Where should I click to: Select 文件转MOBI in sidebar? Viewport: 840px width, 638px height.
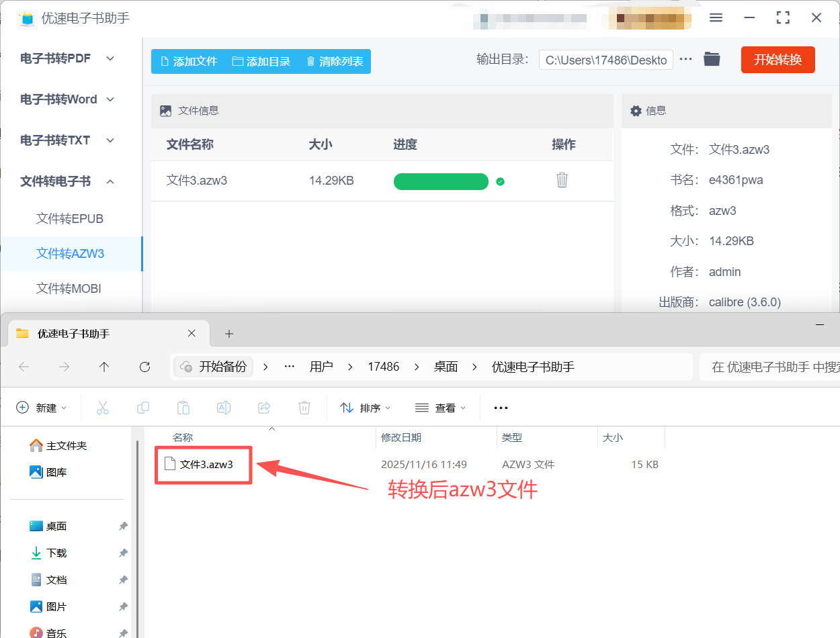point(70,288)
